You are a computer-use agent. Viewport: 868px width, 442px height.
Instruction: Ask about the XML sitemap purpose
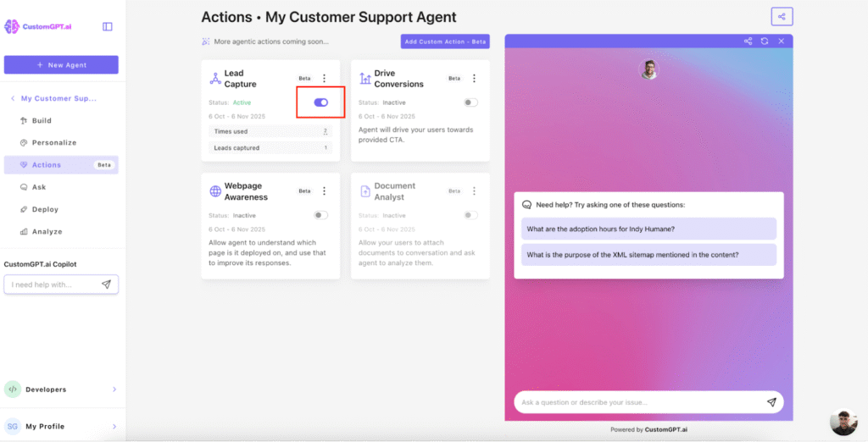pos(648,255)
